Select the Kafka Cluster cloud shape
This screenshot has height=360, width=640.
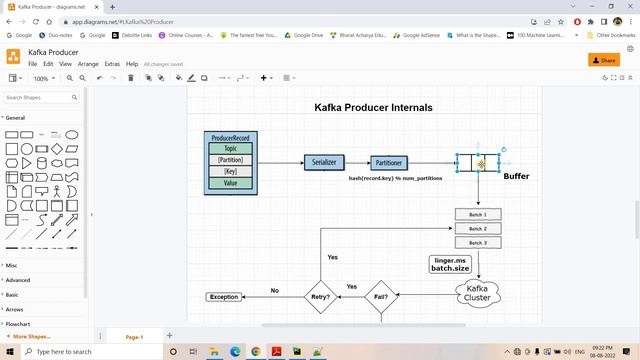coord(478,293)
